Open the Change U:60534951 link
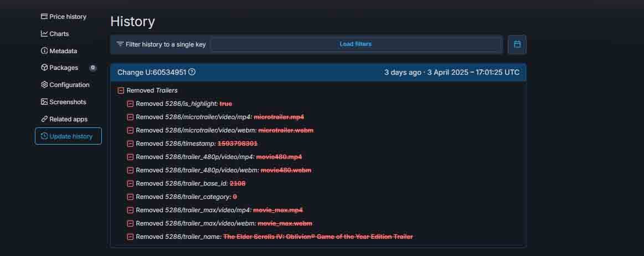Viewport: 644px width, 256px height. pos(152,73)
